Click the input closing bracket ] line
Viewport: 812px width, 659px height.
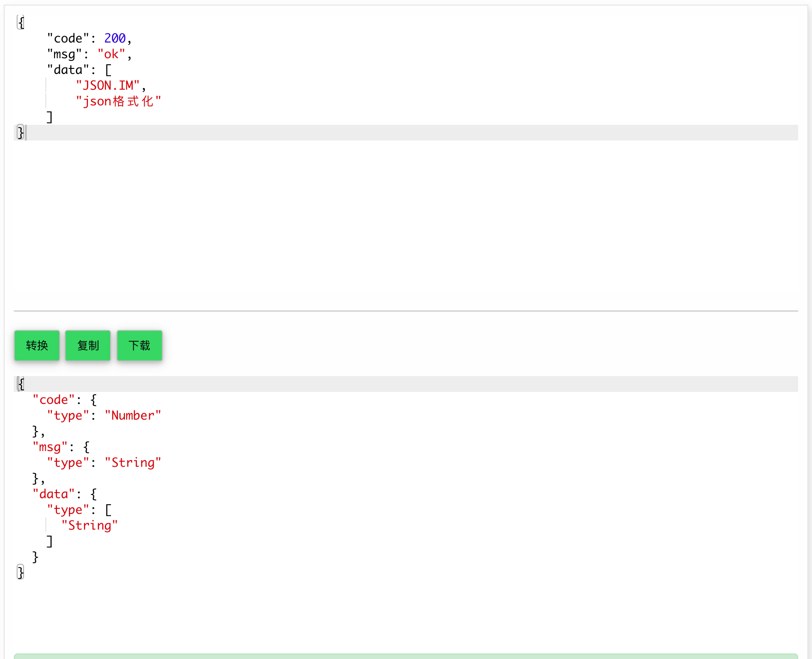(49, 117)
